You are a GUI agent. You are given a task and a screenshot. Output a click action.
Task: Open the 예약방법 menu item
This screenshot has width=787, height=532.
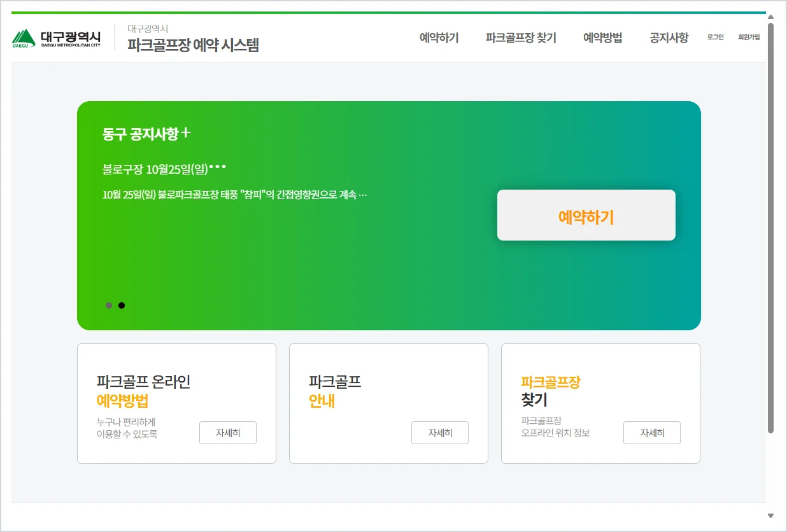click(602, 38)
